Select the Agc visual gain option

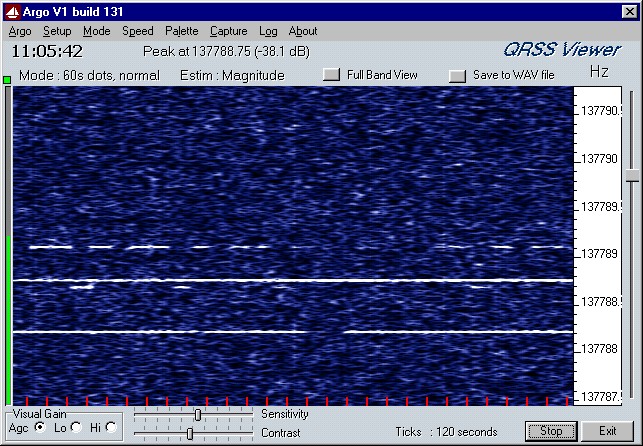(x=40, y=428)
